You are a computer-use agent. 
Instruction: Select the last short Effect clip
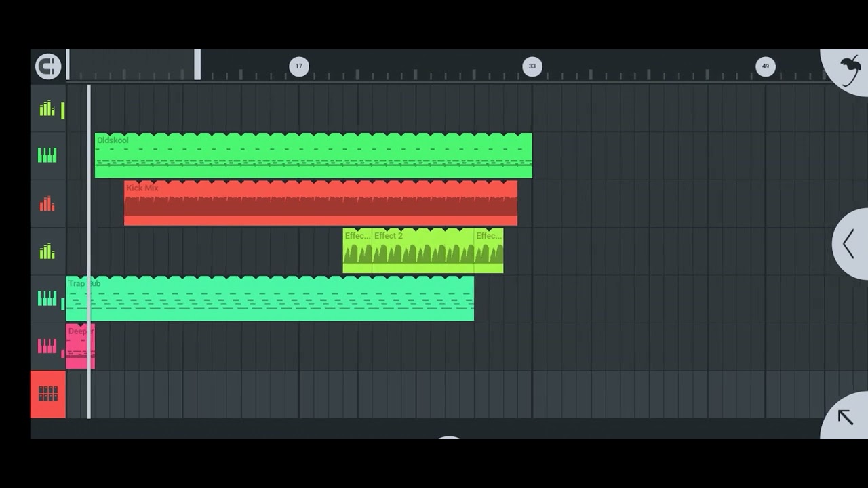[x=489, y=251]
